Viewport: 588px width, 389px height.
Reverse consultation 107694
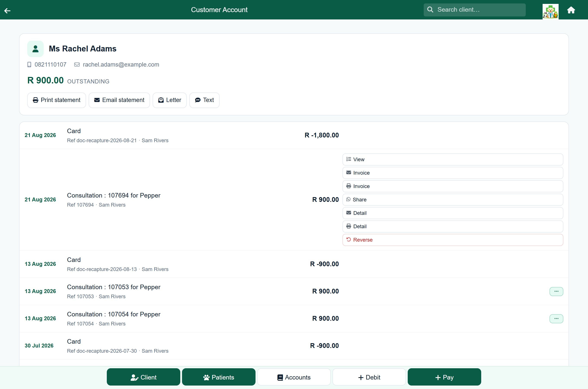pyautogui.click(x=452, y=240)
